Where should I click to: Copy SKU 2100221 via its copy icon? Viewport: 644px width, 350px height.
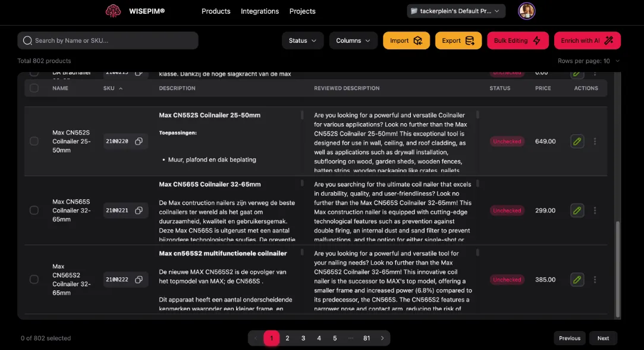click(139, 210)
